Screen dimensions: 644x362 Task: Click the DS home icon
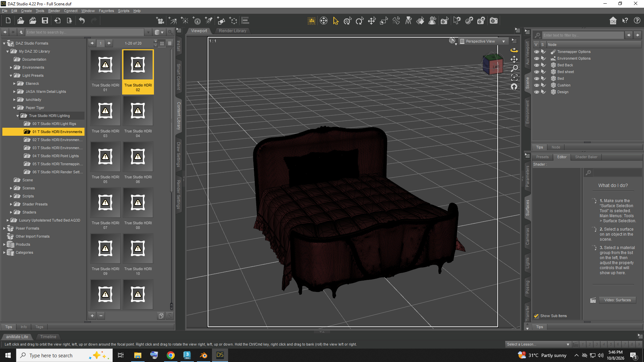[x=613, y=21]
